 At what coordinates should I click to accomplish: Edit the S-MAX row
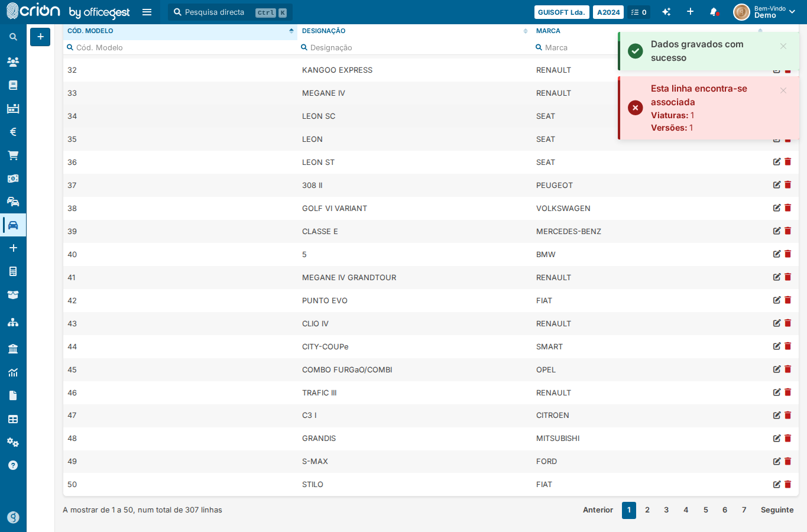click(x=777, y=461)
